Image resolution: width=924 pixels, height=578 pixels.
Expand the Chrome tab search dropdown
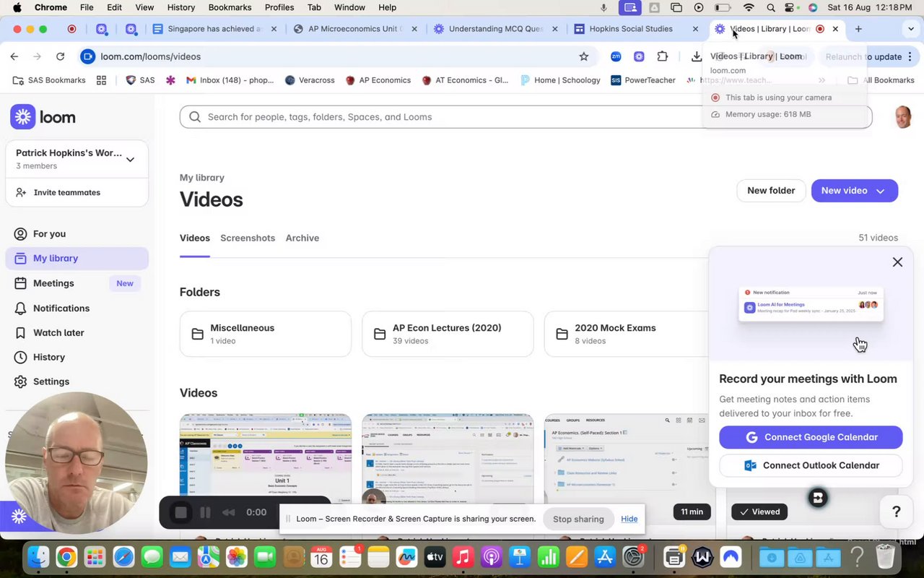point(911,29)
